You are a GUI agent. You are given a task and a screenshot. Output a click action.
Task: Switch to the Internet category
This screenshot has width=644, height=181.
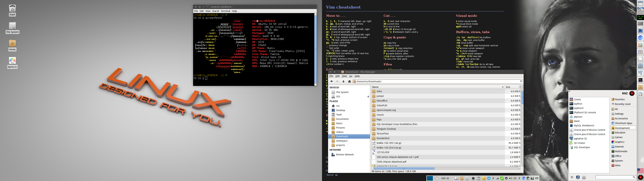619,147
